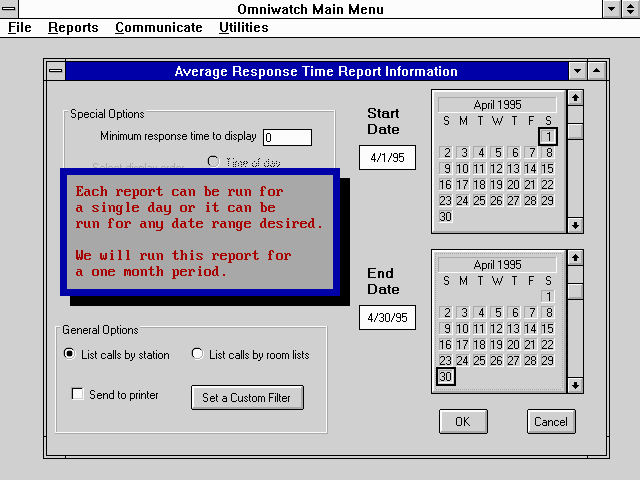Viewport: 640px width, 480px height.
Task: Click the minimum response time input field
Action: click(x=287, y=137)
